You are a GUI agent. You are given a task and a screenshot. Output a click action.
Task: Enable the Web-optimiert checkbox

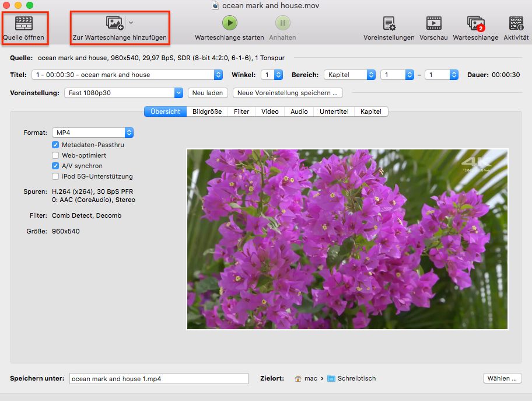pos(55,155)
